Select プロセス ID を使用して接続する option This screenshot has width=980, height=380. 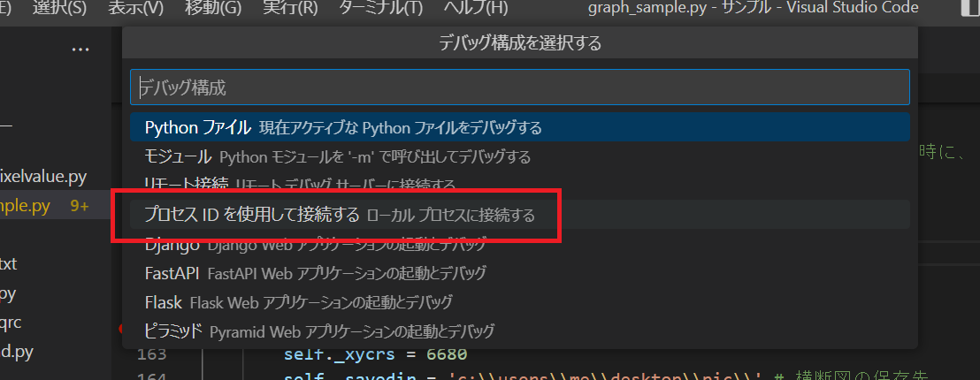tap(519, 214)
